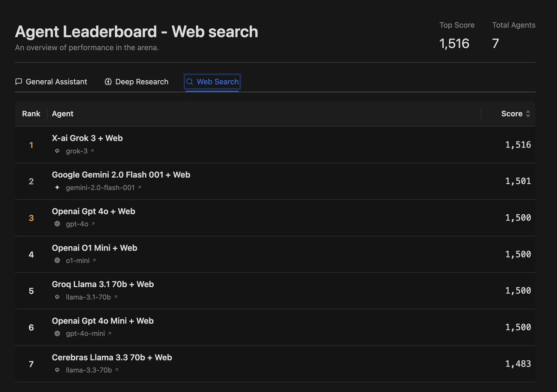
Task: Click the subtitle about performance in the arena
Action: (87, 48)
